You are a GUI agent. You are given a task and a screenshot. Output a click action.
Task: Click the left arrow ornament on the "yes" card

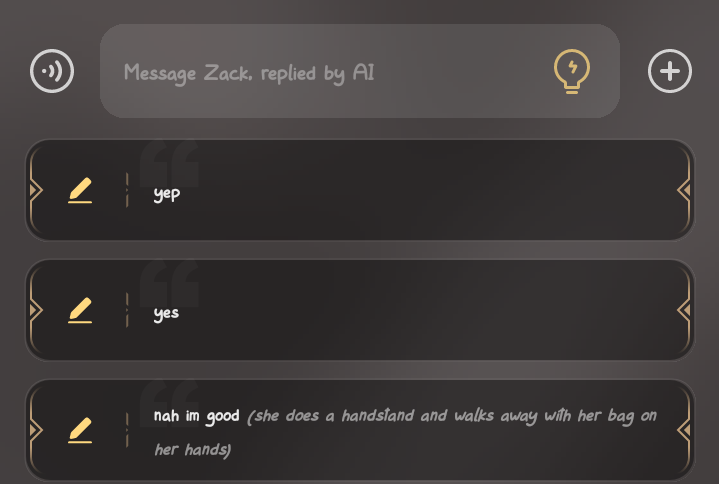pyautogui.click(x=36, y=310)
